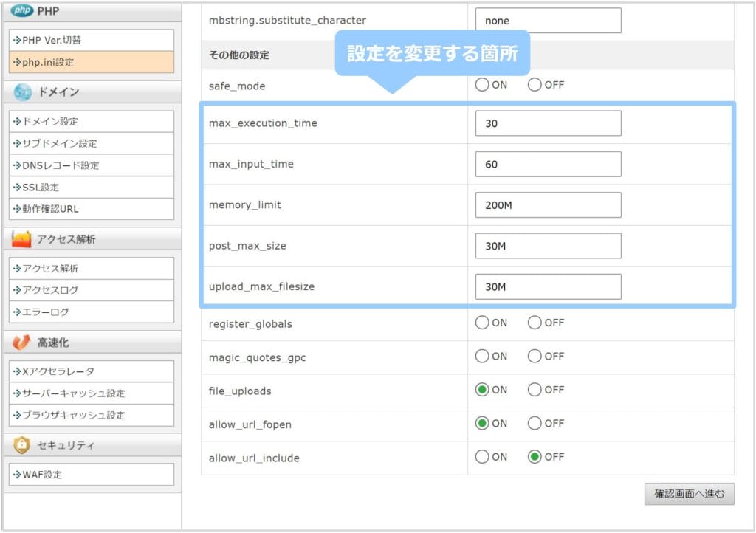Image resolution: width=756 pixels, height=533 pixels.
Task: Select OFF for file_uploads
Action: (535, 389)
